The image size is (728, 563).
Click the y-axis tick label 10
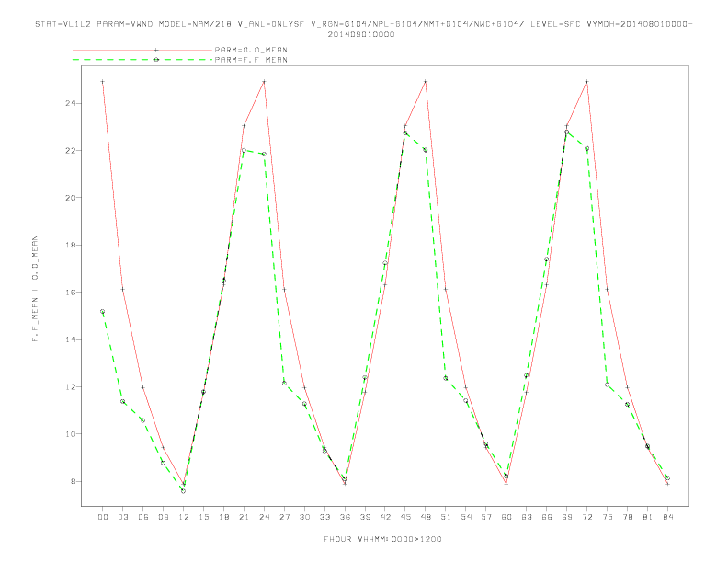(x=71, y=434)
